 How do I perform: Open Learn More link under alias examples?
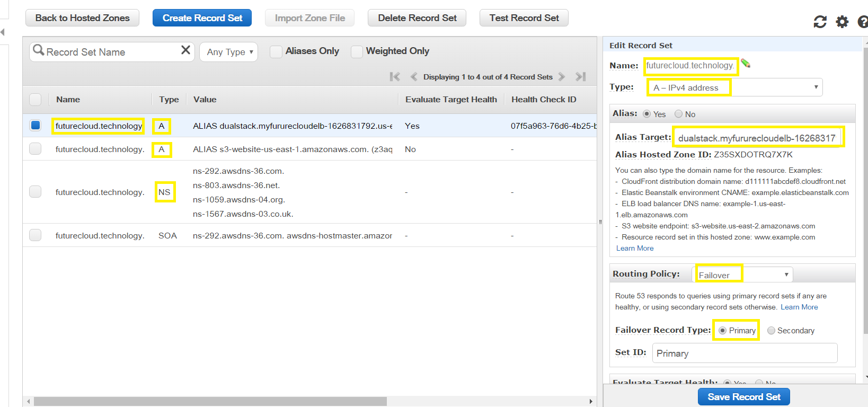(635, 248)
